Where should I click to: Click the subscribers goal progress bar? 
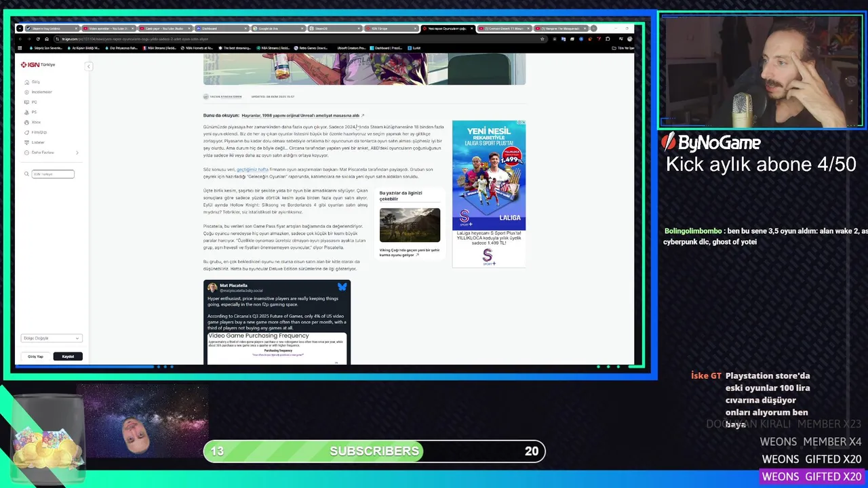click(374, 451)
